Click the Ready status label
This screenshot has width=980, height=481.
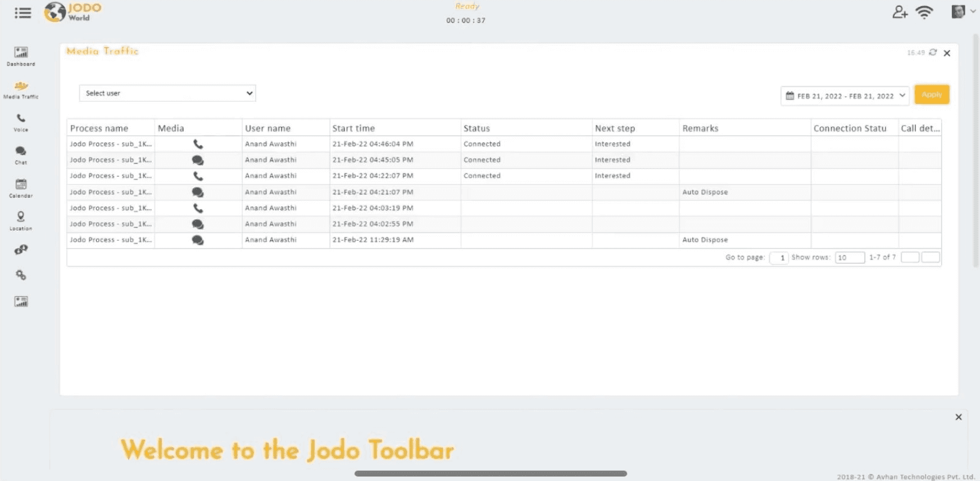click(467, 6)
